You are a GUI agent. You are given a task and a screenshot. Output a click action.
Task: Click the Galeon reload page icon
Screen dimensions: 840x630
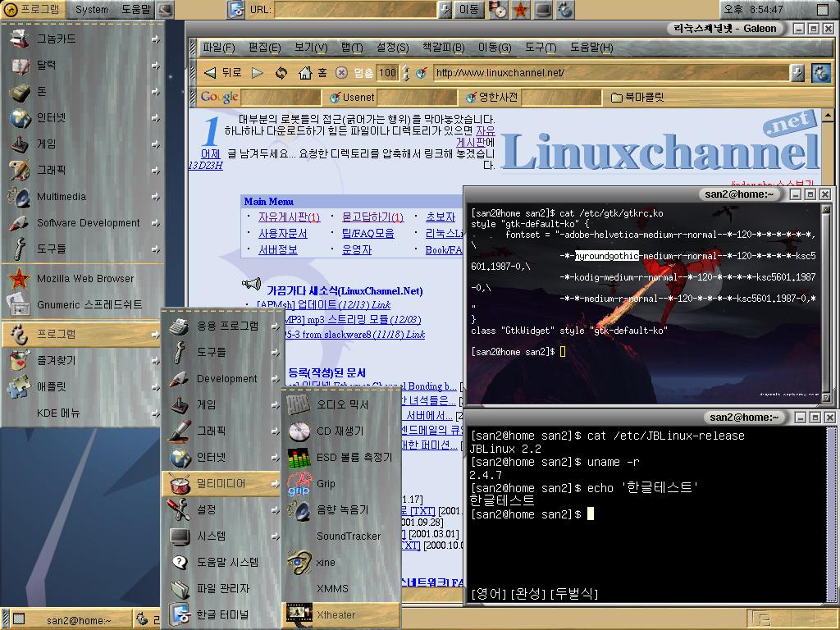click(281, 73)
